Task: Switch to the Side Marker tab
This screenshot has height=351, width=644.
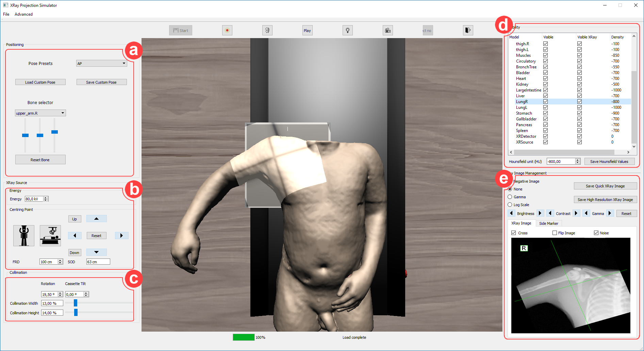Action: [x=548, y=223]
